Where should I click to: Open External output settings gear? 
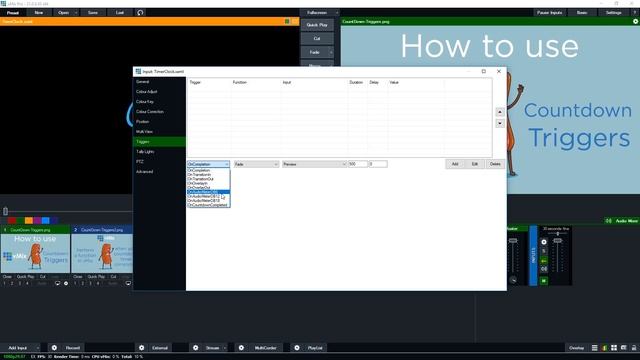coord(142,348)
